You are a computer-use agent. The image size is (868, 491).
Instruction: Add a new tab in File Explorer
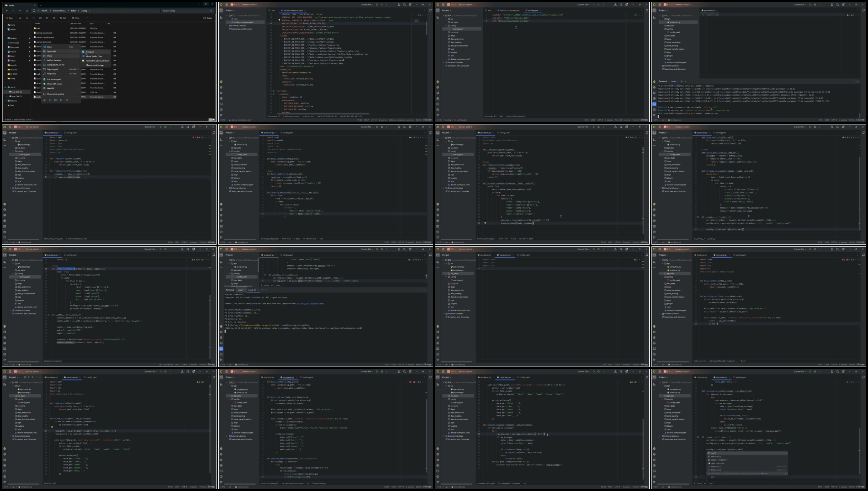click(41, 5)
